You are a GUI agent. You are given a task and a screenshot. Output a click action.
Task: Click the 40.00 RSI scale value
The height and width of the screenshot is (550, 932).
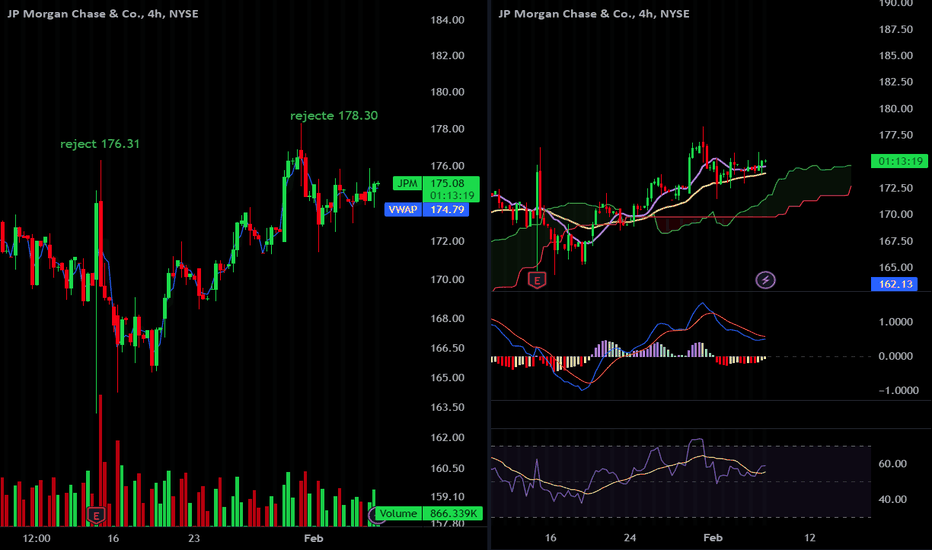[x=892, y=499]
